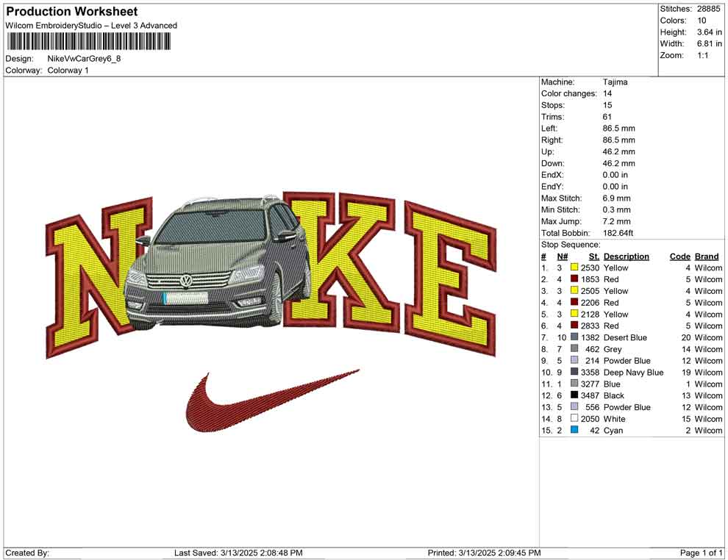The image size is (728, 560).
Task: Click 'Page 1 of 1' in footer
Action: (701, 553)
